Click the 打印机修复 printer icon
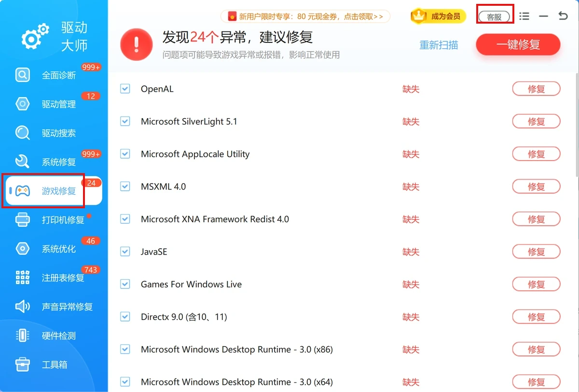The image size is (579, 392). pos(23,220)
